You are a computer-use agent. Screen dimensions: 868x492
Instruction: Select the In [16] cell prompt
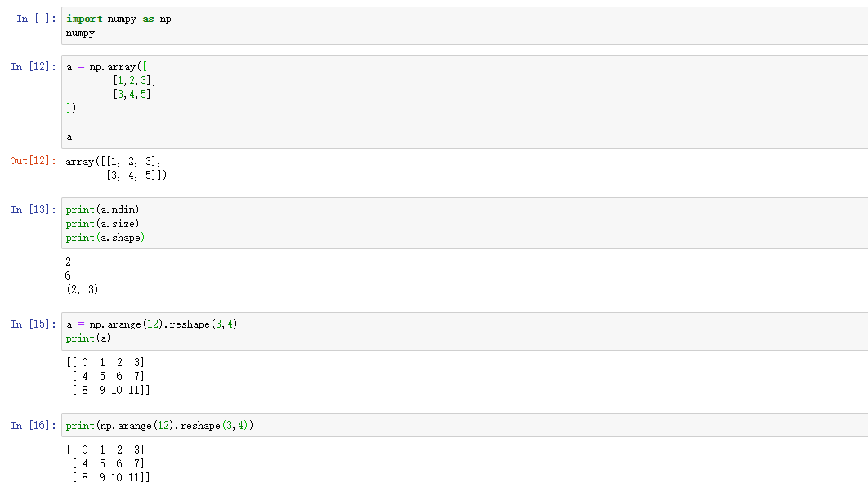(x=34, y=426)
